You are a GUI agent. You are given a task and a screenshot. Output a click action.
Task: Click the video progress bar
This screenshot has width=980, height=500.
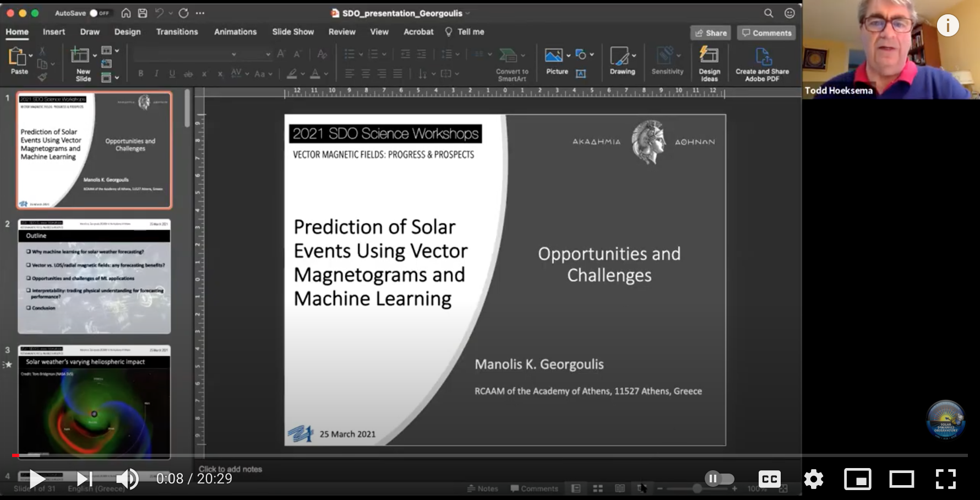490,455
